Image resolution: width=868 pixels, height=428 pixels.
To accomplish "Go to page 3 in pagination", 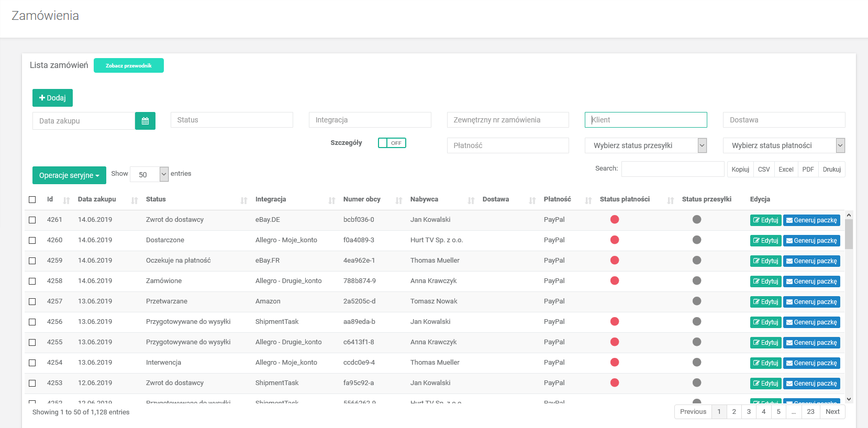I will point(749,412).
